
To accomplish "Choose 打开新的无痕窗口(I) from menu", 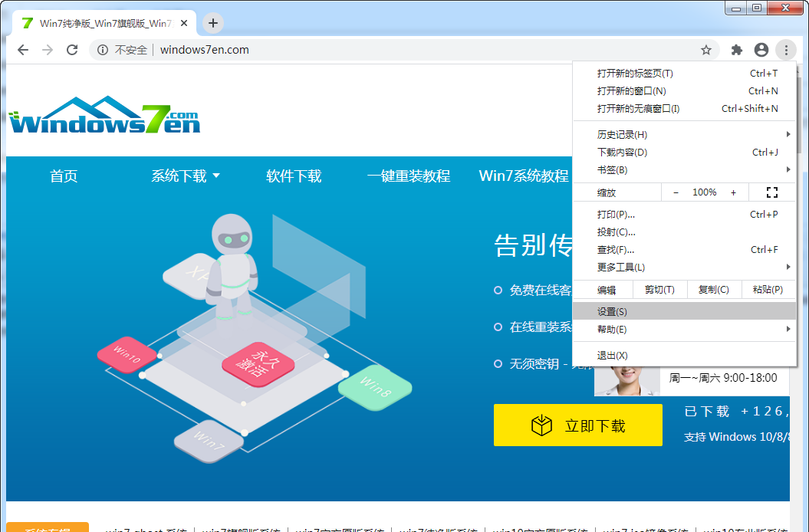I will [684, 108].
